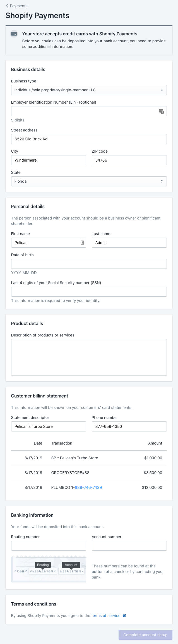This screenshot has height=644, width=178.
Task: Edit the ZIP code field
Action: 129,160
